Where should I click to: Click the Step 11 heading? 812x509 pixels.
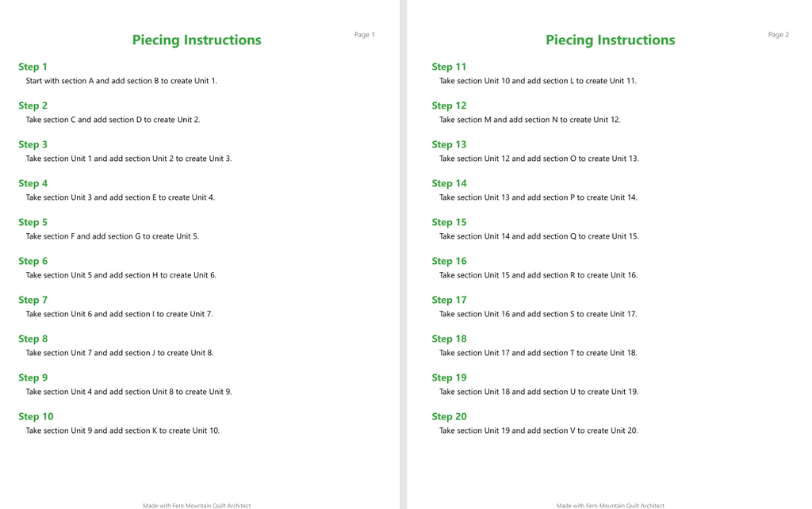point(449,67)
